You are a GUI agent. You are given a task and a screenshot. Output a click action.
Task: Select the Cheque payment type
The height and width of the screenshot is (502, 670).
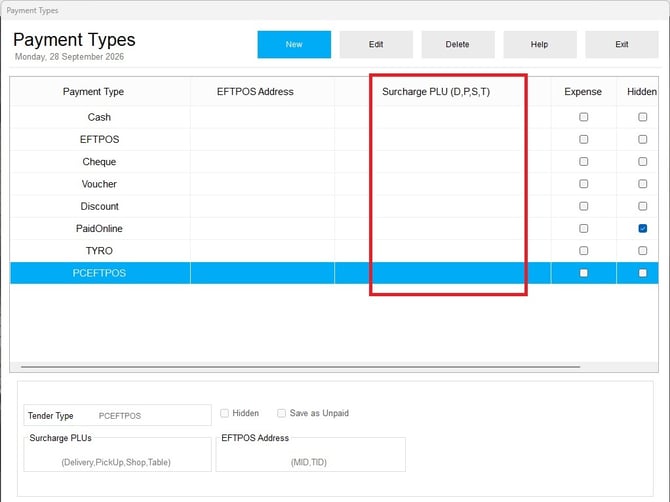pos(334,161)
